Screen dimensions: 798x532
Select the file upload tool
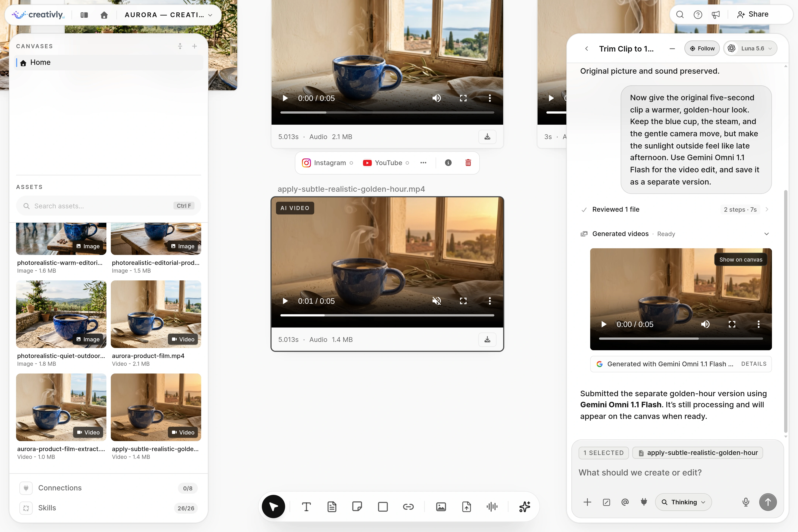pyautogui.click(x=467, y=507)
